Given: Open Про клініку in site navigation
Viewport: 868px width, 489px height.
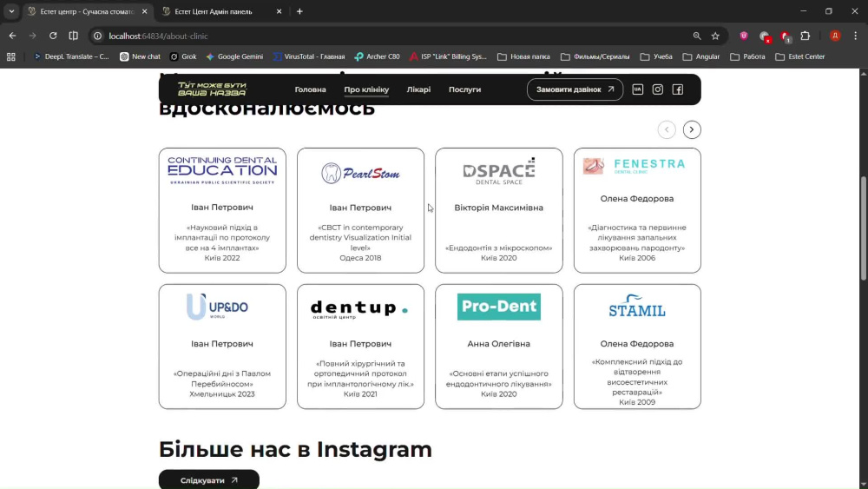Looking at the screenshot, I should click(x=366, y=89).
